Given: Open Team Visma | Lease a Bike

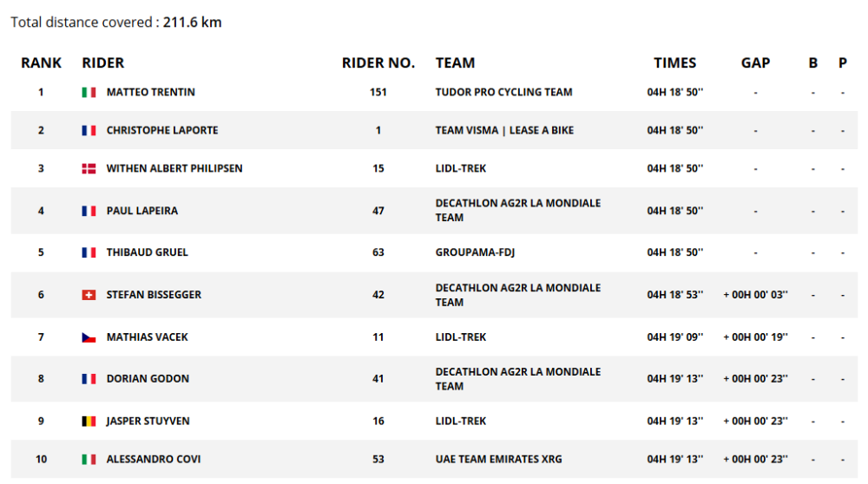Looking at the screenshot, I should tap(504, 130).
